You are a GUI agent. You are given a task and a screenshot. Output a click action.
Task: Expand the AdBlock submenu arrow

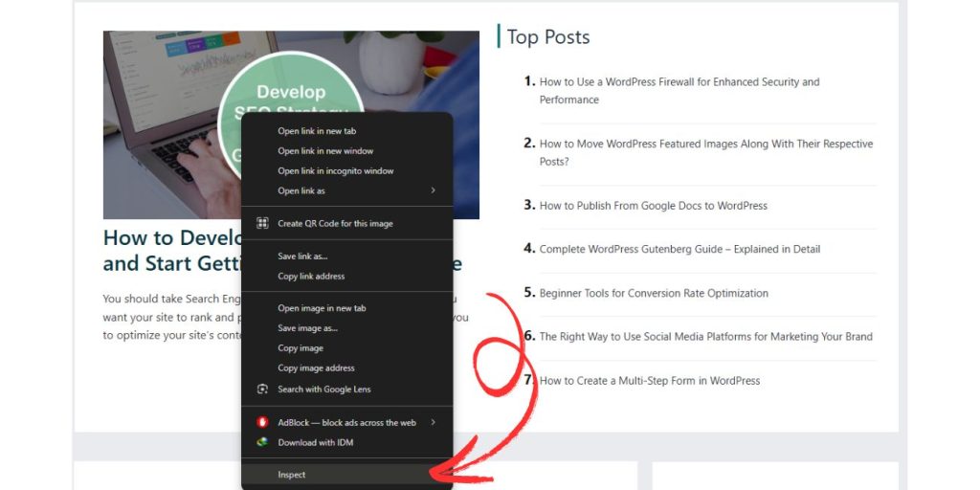433,422
